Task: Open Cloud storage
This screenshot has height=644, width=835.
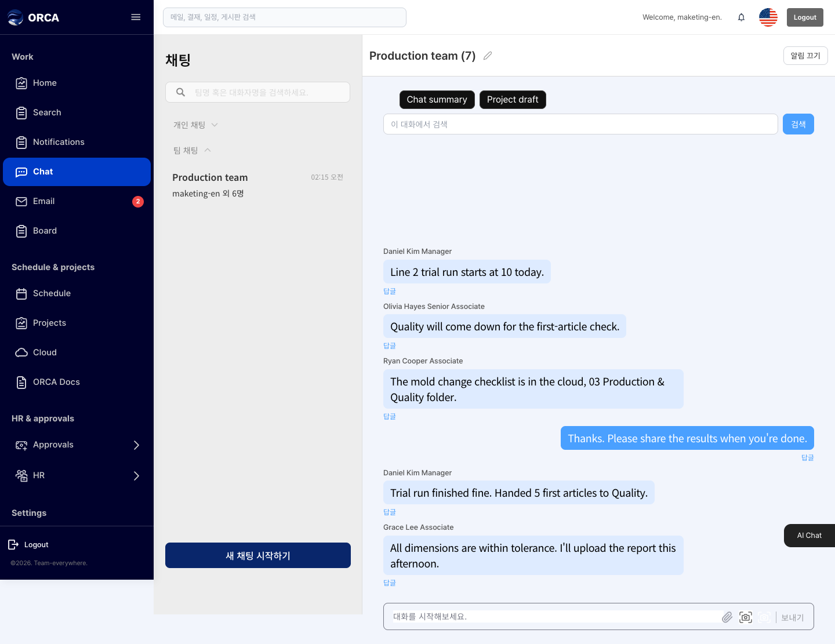Action: point(77,352)
